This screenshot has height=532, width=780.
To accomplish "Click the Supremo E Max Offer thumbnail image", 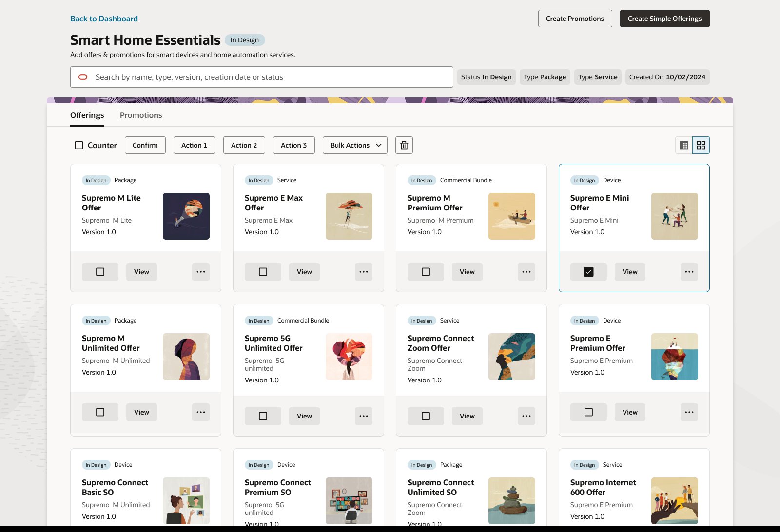I will (x=349, y=216).
